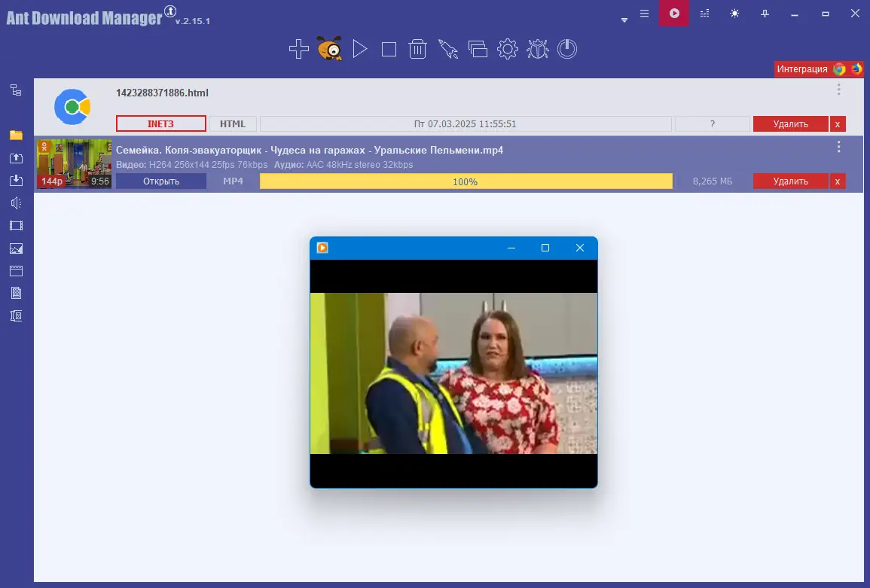Open options menu for 1423288371886.html row
Viewport: 870px width, 588px height.
tap(838, 90)
